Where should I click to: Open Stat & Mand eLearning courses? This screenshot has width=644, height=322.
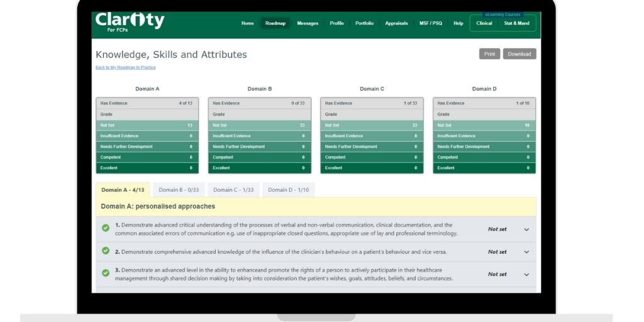click(516, 23)
